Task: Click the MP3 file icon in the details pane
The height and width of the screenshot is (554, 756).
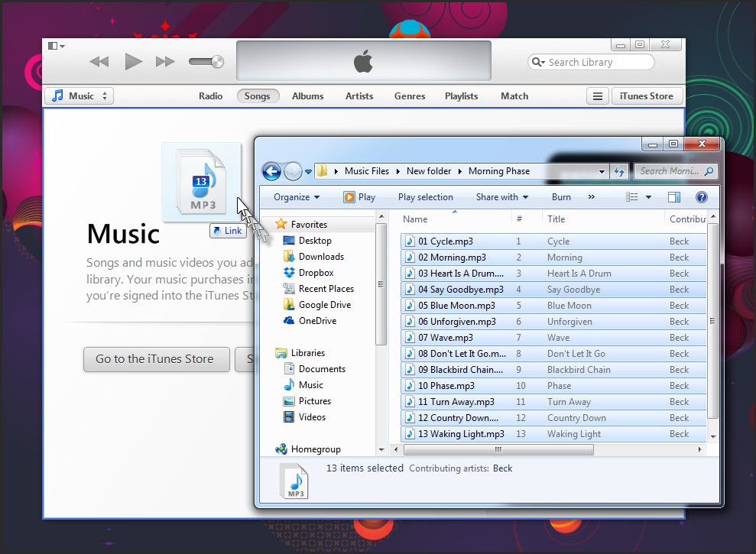Action: tap(294, 481)
